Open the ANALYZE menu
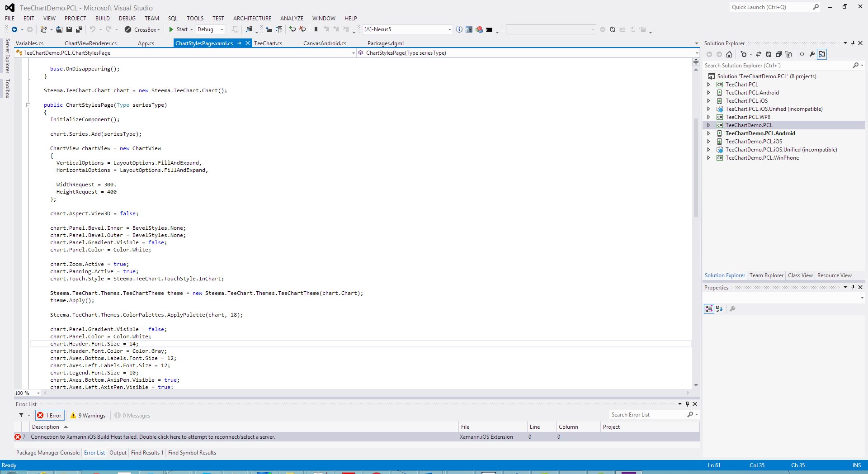This screenshot has width=868, height=474. [292, 19]
